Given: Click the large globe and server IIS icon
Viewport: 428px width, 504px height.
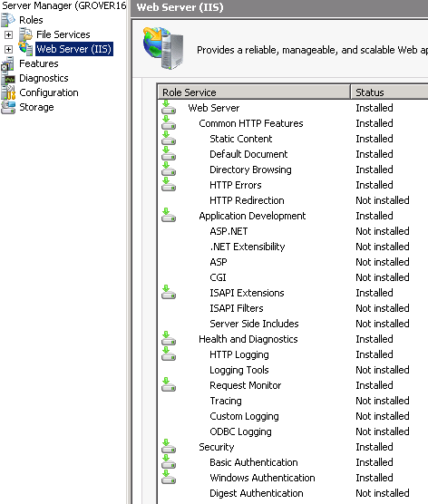Looking at the screenshot, I should coord(163,48).
